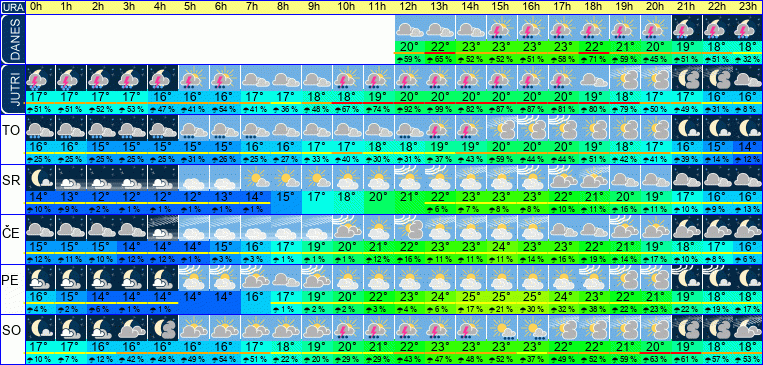Select the ČE 4h foggy night icon
Image resolution: width=763 pixels, height=365 pixels.
click(163, 228)
